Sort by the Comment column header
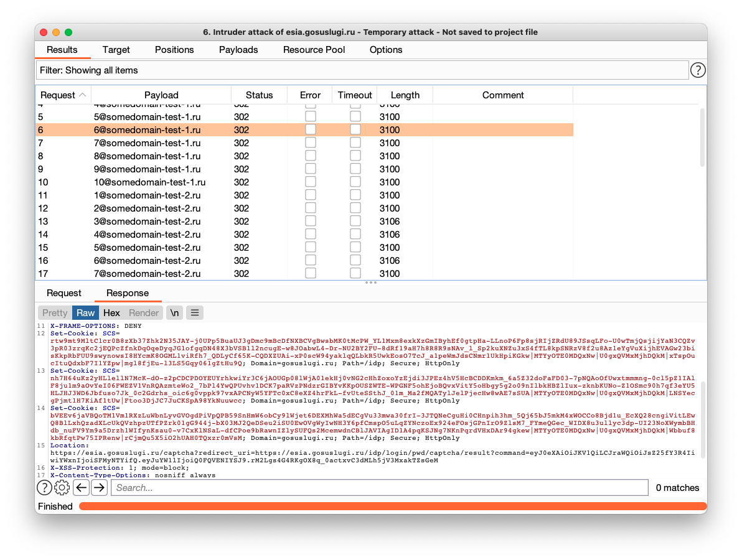Screen dimensions: 742x560 point(503,95)
